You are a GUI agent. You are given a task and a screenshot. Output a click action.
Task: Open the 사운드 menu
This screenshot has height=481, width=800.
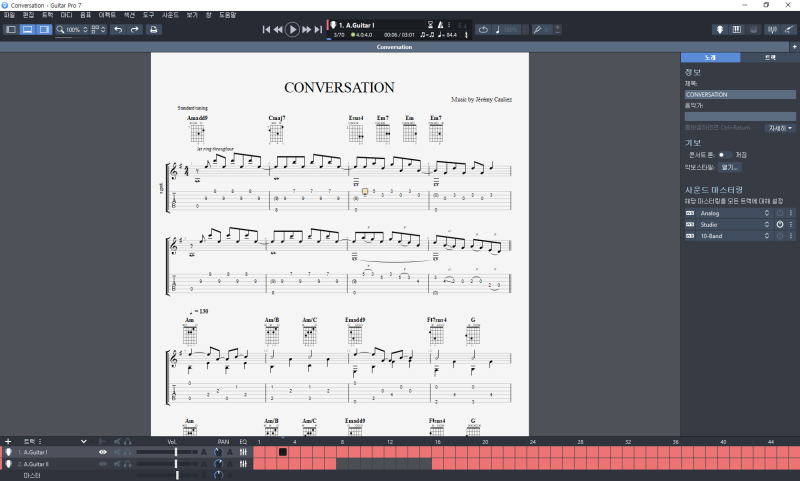click(x=170, y=15)
